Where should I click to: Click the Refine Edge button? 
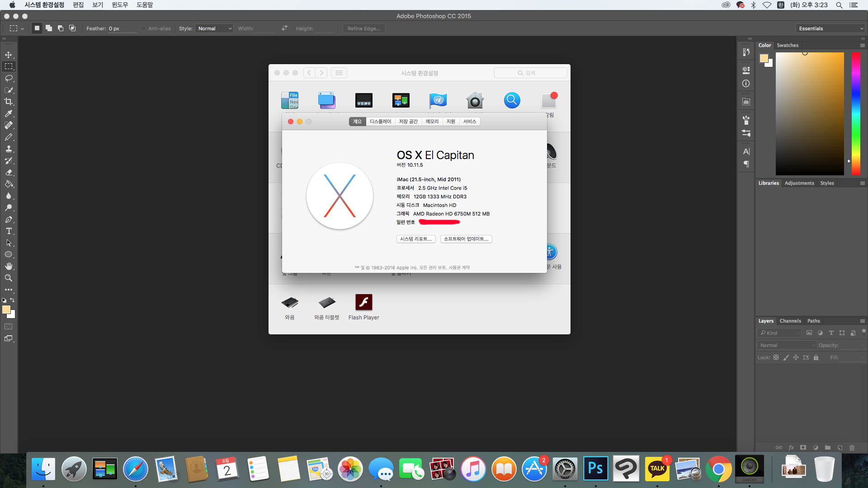(x=364, y=28)
